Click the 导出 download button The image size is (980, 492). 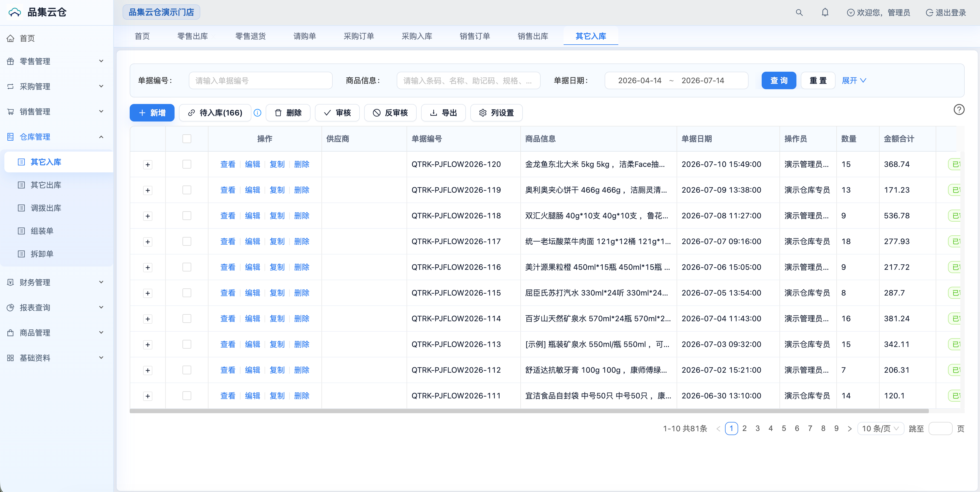[443, 113]
